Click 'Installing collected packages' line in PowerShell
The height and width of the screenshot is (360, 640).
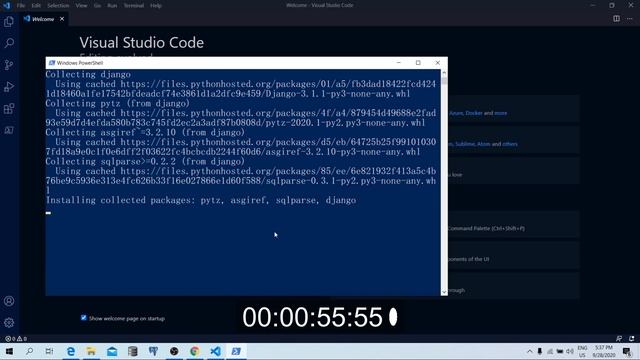201,200
